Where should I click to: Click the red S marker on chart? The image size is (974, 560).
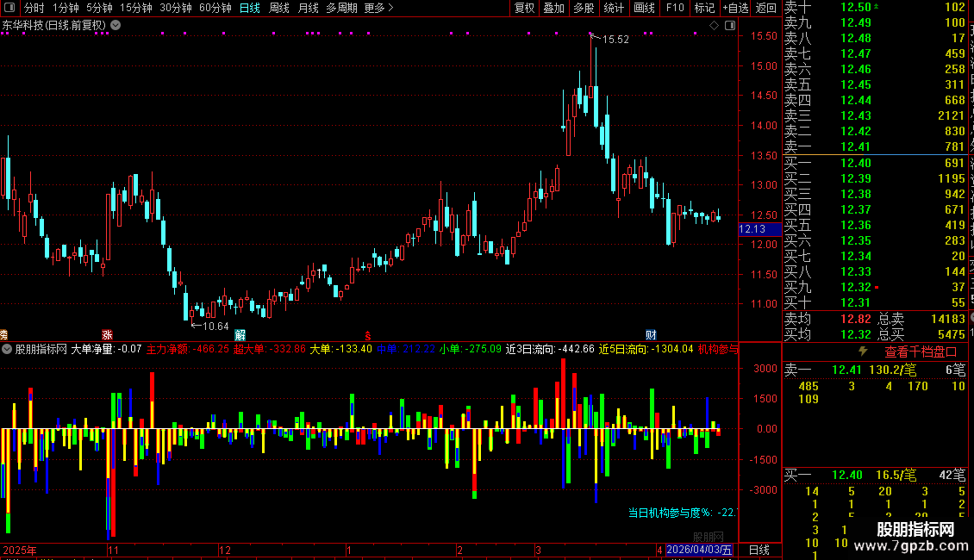point(368,335)
